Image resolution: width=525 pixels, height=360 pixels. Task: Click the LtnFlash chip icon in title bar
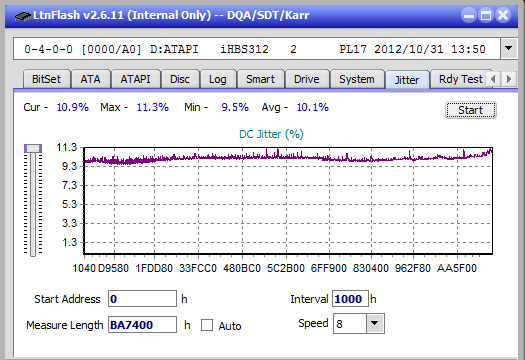(23, 15)
